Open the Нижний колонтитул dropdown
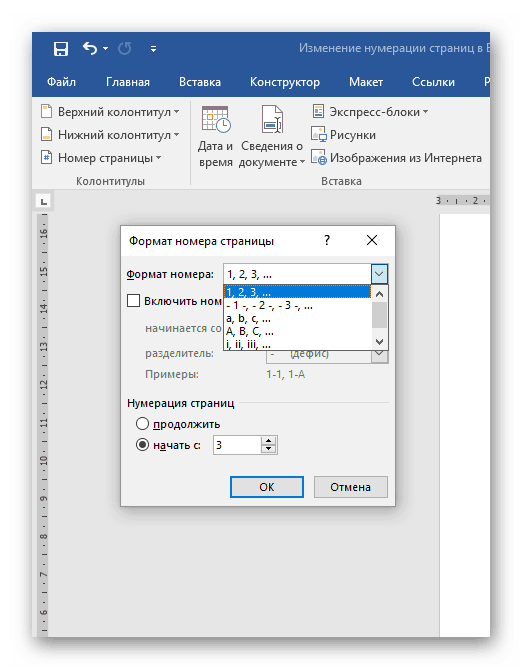Screen dimensions: 522x672 coord(110,135)
